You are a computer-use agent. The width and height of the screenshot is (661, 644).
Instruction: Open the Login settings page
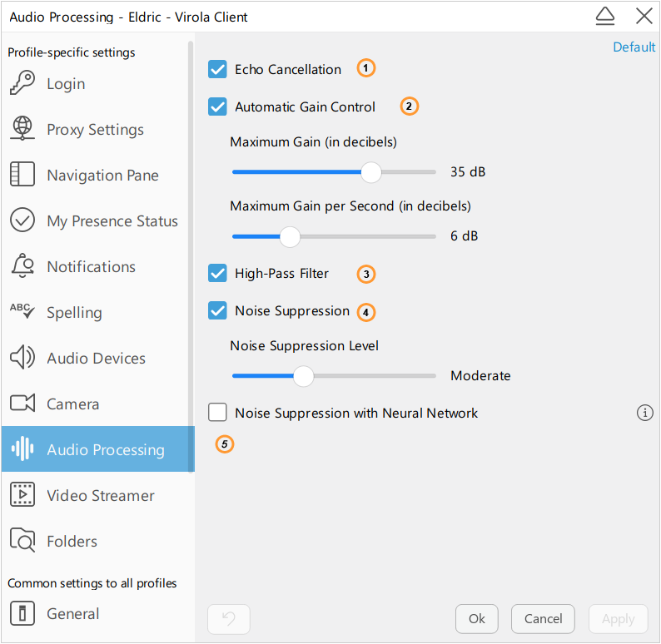97,83
